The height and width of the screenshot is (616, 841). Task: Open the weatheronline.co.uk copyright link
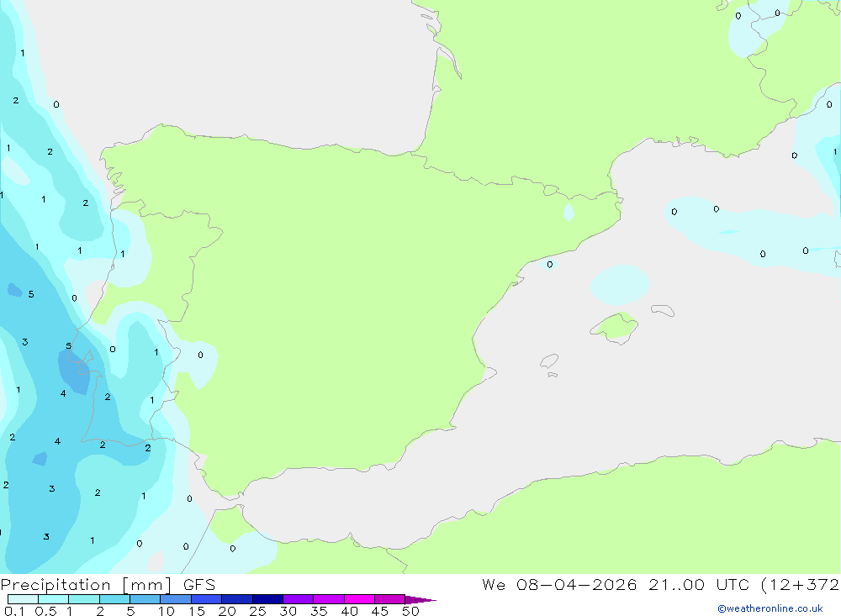point(770,608)
